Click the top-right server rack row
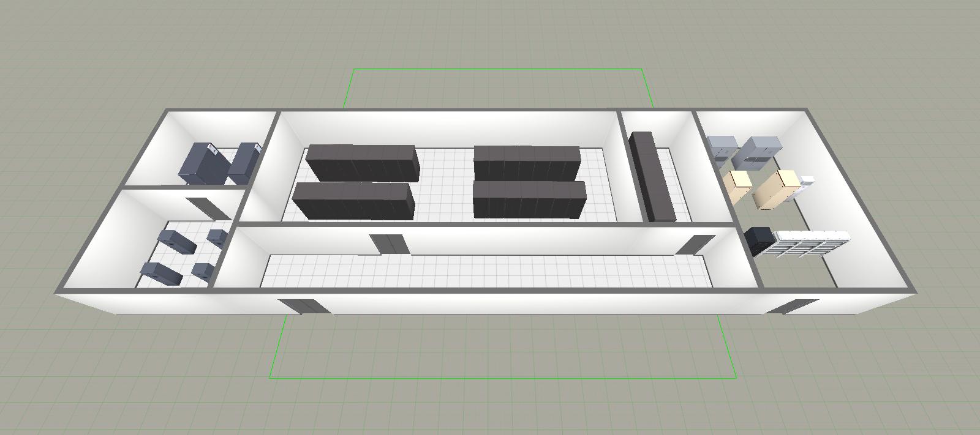Viewport: 980px width, 435px height. pos(527,162)
